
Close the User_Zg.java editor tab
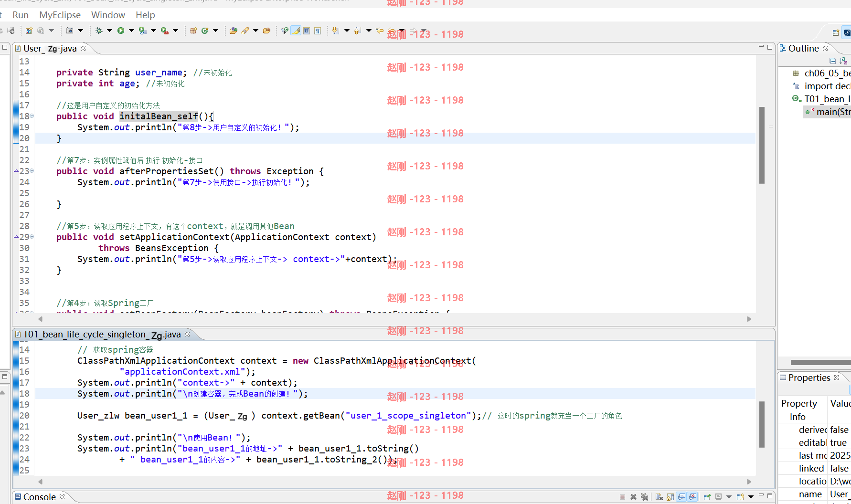click(83, 48)
